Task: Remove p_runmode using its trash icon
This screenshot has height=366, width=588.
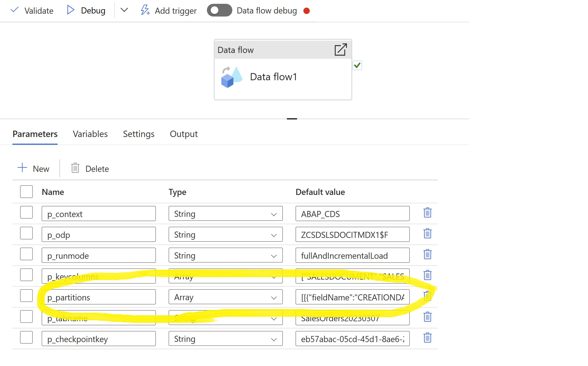Action: [427, 254]
